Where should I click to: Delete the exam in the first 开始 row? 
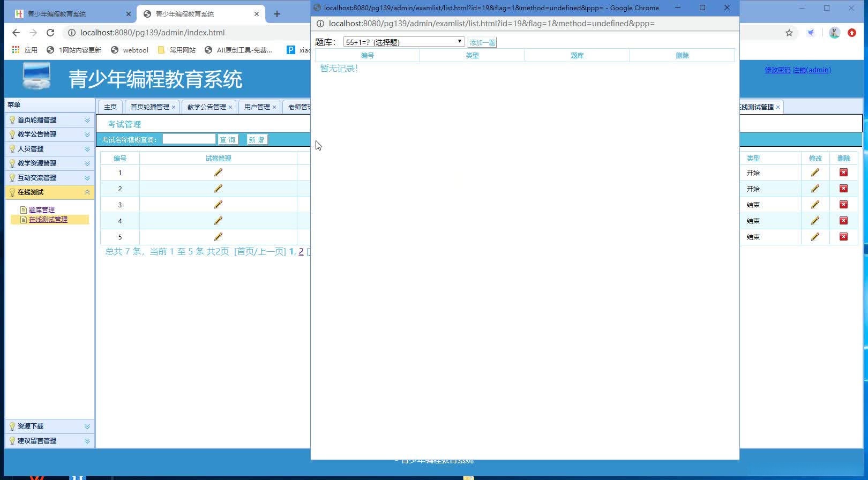843,172
